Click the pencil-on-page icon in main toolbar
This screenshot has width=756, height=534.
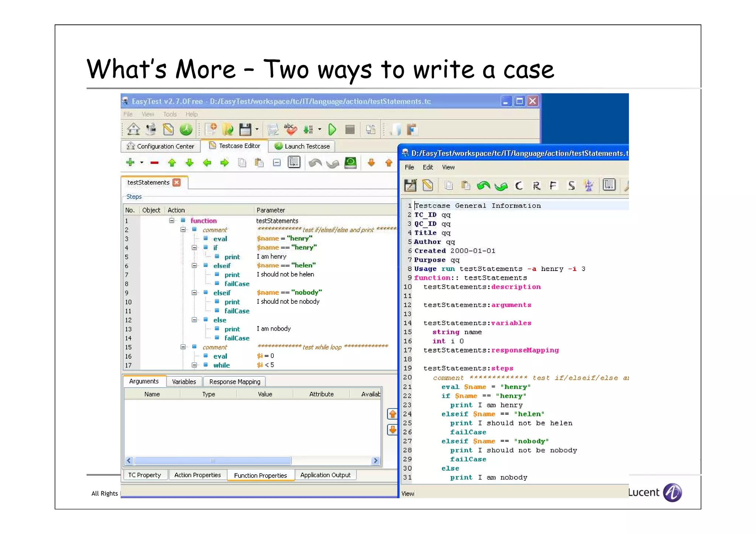[168, 130]
